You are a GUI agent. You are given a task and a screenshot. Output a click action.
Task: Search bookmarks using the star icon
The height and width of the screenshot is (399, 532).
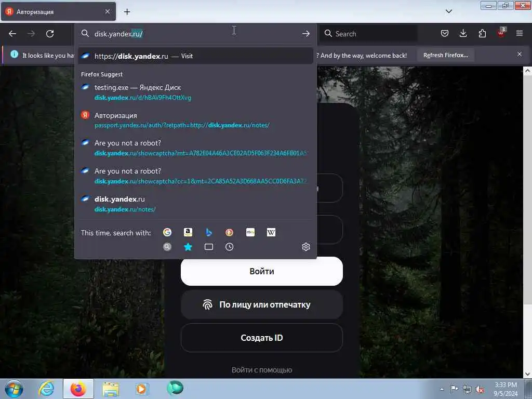[x=188, y=247]
